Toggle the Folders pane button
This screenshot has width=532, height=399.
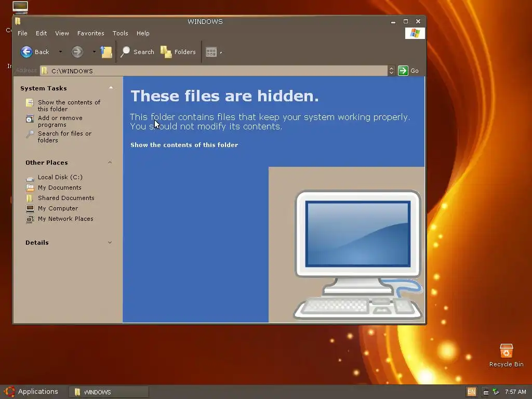click(178, 52)
